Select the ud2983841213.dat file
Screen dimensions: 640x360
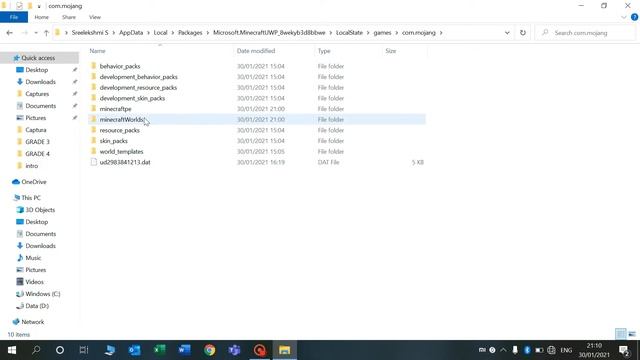tap(125, 162)
